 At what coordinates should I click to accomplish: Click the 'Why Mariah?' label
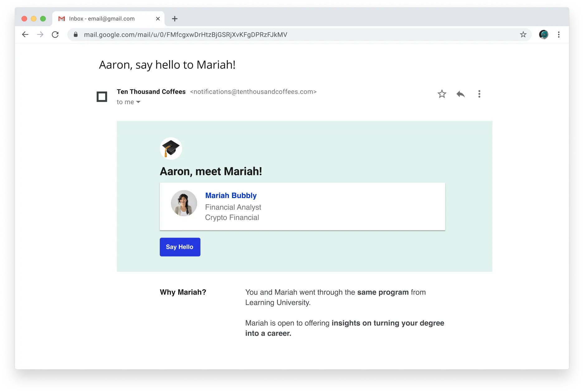pos(183,292)
